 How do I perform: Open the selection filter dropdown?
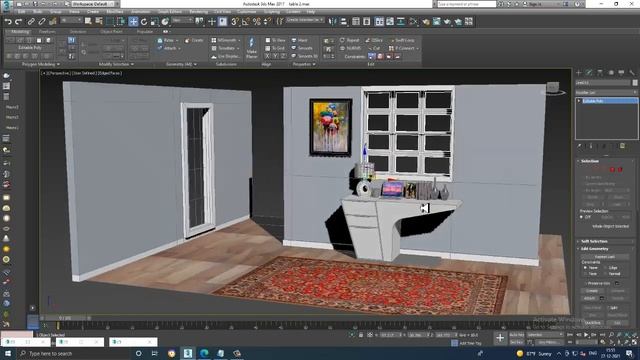point(71,20)
